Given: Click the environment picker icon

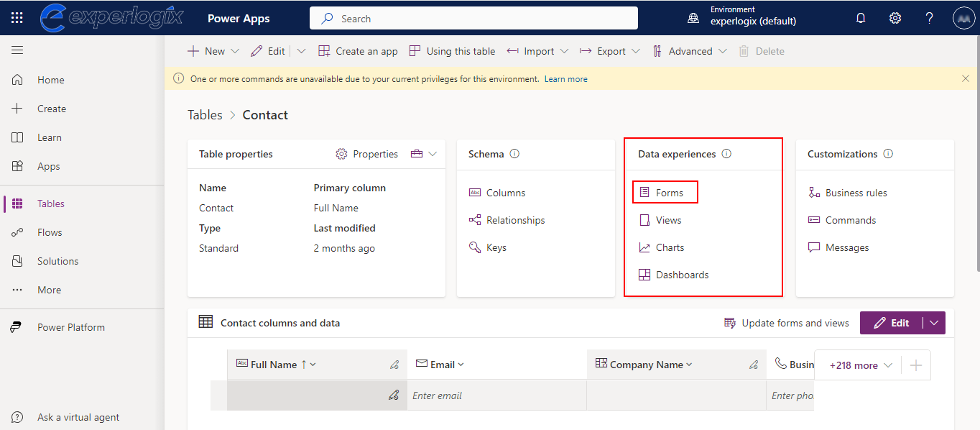Looking at the screenshot, I should (693, 19).
